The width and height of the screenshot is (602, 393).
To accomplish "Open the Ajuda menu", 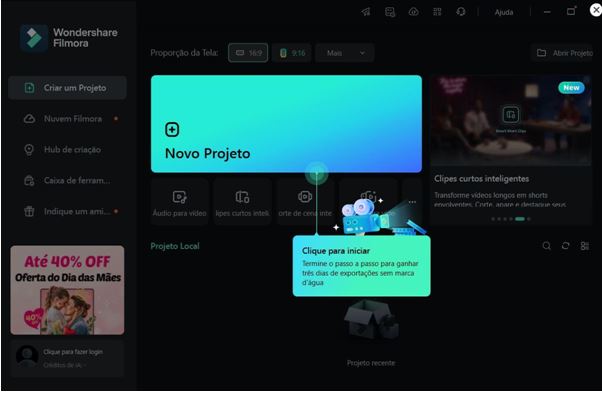I will click(x=504, y=12).
